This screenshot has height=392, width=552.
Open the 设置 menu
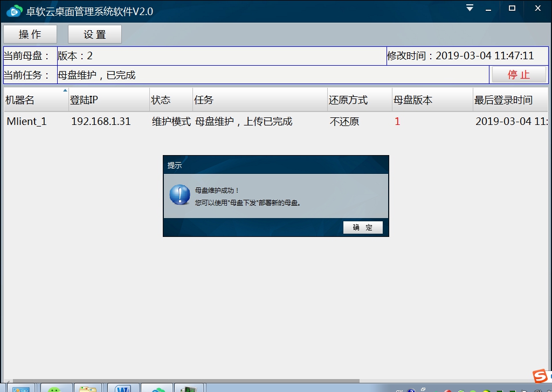tap(95, 34)
